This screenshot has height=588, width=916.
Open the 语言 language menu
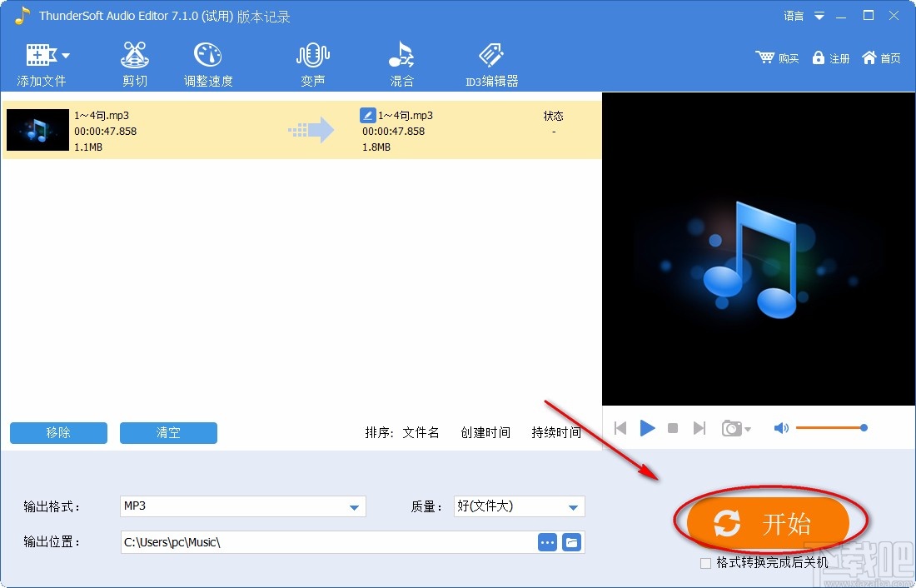(x=799, y=15)
